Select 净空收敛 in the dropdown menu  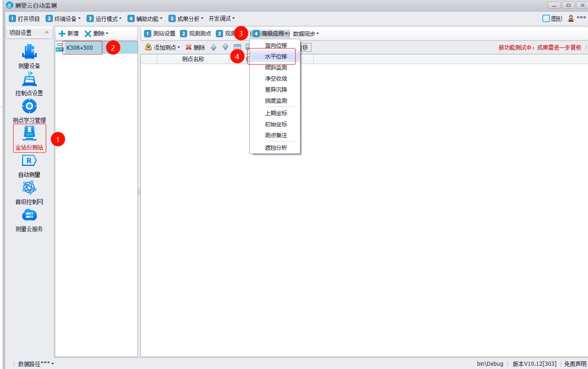(x=276, y=79)
